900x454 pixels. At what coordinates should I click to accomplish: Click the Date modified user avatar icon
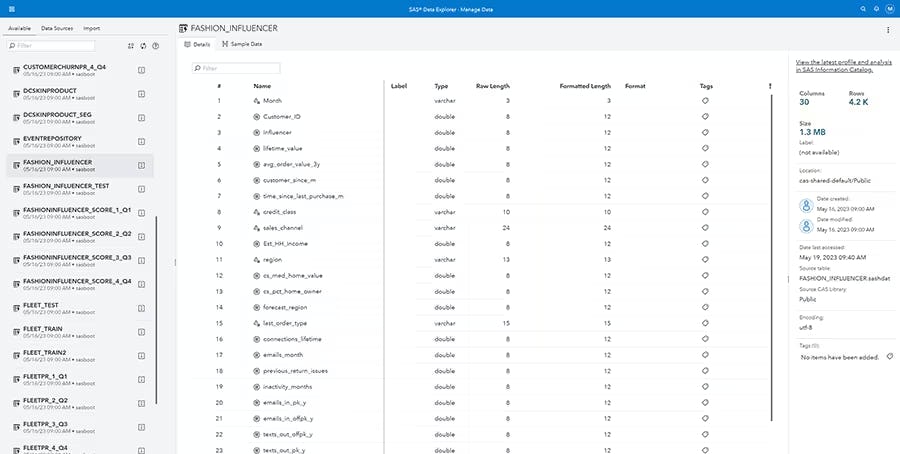click(x=806, y=226)
